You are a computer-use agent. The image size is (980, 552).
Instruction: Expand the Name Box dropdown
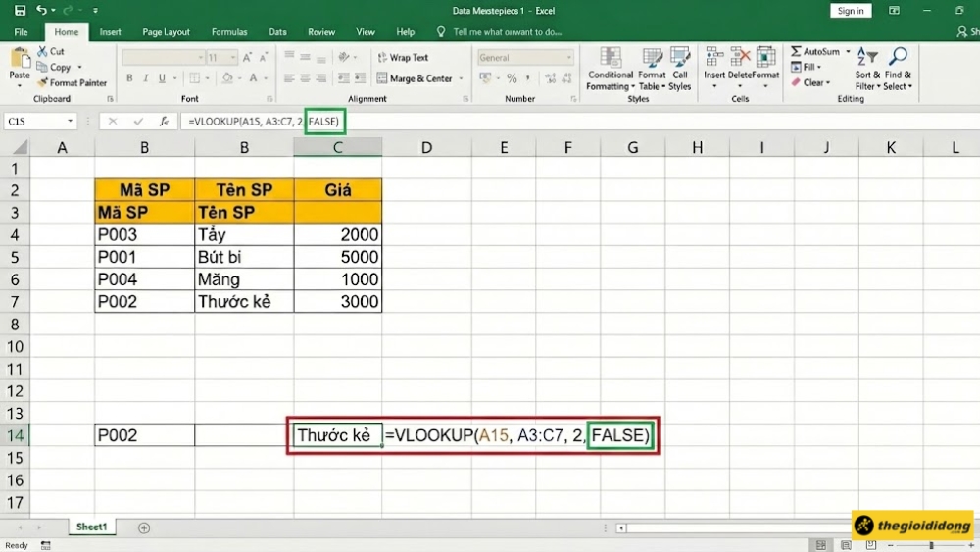[71, 122]
